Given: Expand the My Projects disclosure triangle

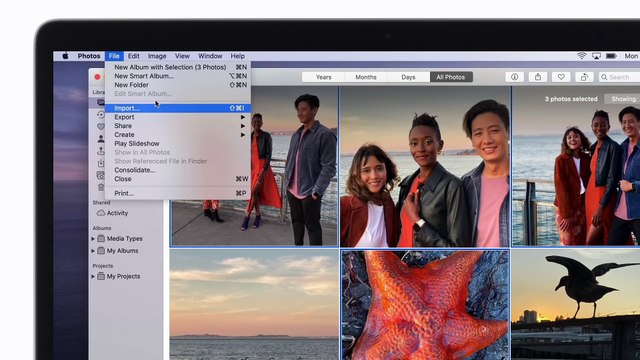Looking at the screenshot, I should tap(93, 276).
